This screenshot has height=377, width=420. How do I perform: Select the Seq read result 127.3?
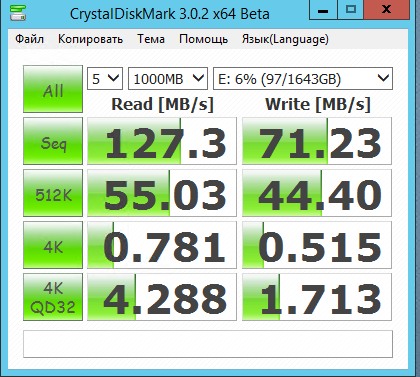coord(162,141)
